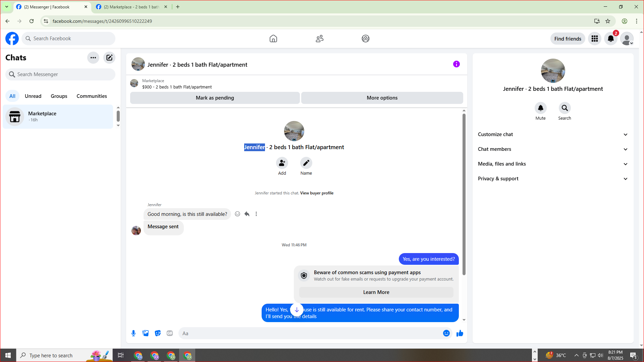Image resolution: width=644 pixels, height=362 pixels.
Task: Expand Customize chat section
Action: [553, 134]
